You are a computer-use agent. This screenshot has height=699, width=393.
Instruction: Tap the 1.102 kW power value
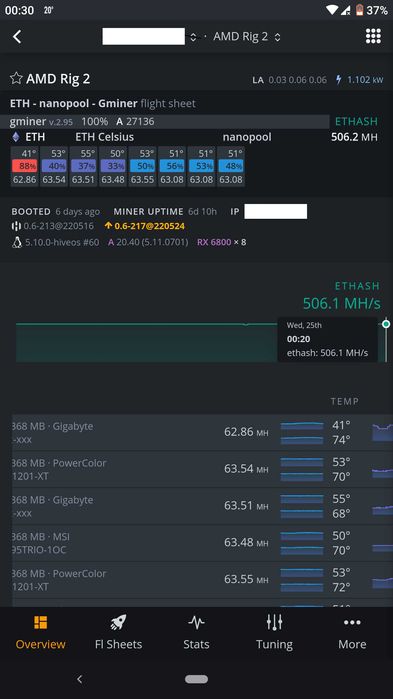(365, 80)
